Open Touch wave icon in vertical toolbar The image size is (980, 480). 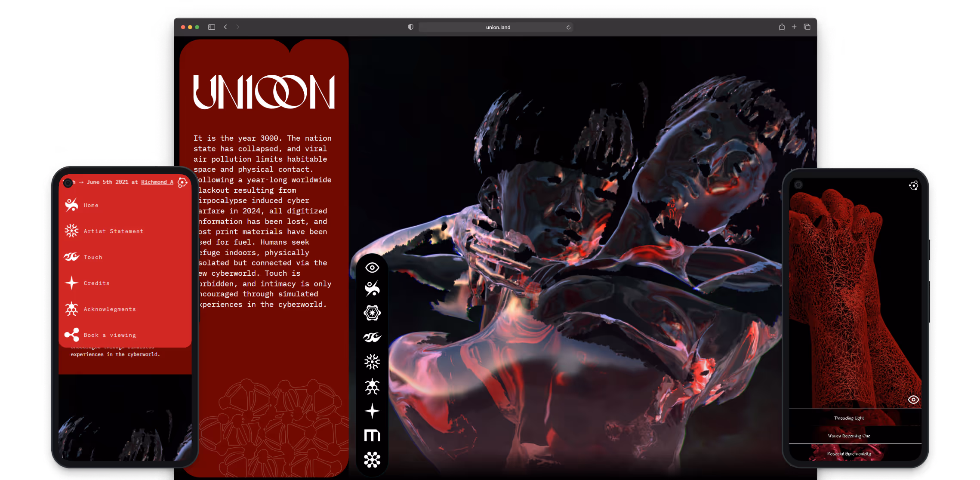click(x=372, y=337)
